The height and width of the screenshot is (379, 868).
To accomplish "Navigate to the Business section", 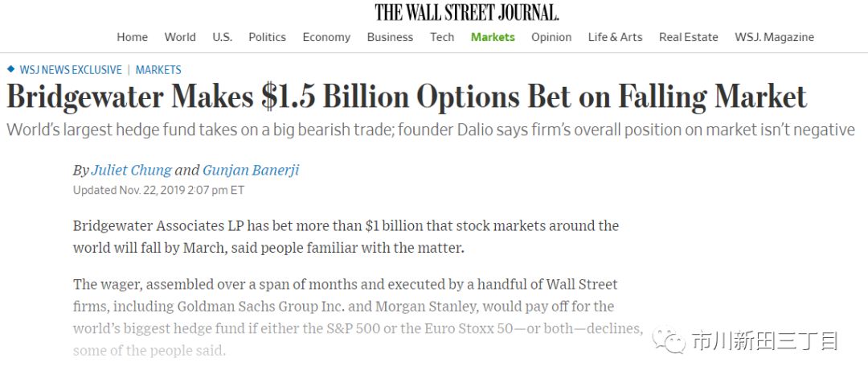I will pyautogui.click(x=390, y=37).
